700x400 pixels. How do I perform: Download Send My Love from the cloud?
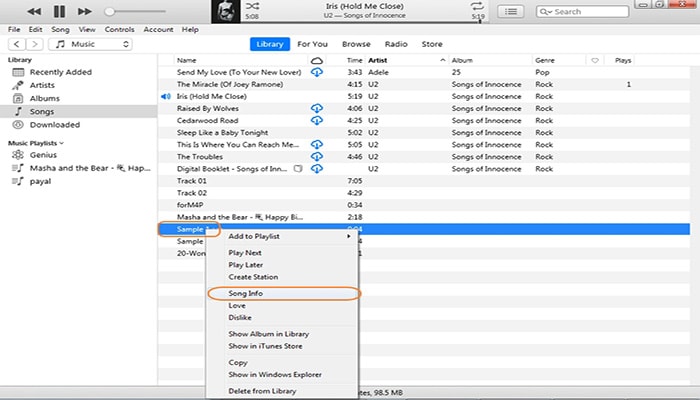[317, 72]
